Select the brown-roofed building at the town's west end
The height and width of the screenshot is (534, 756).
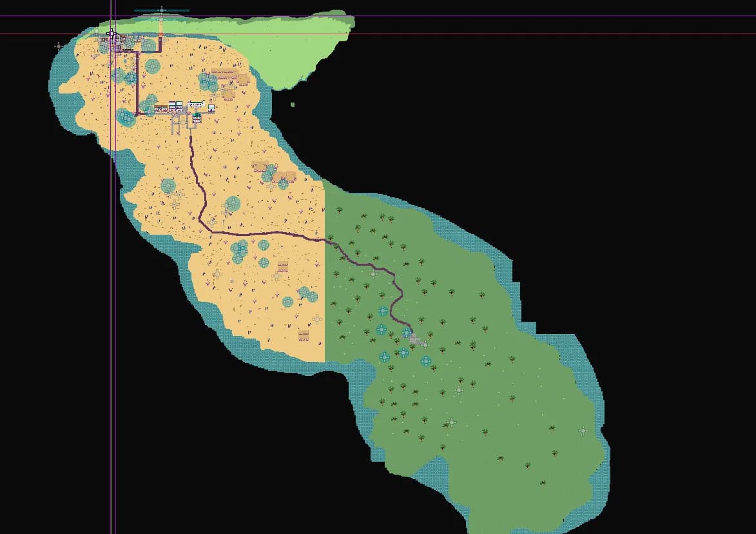coord(160,108)
